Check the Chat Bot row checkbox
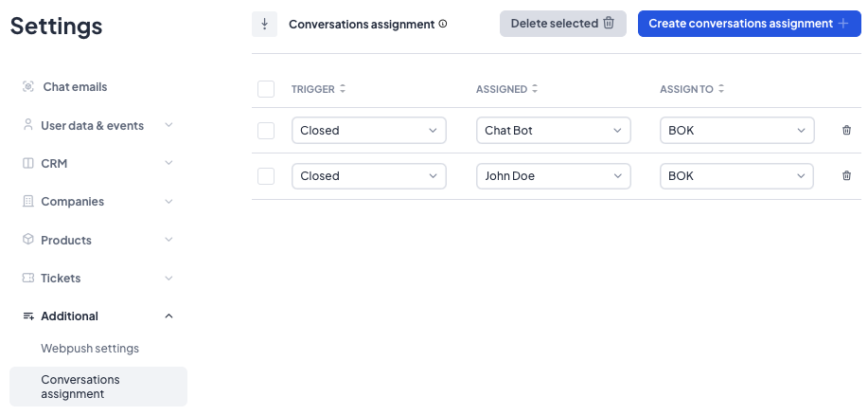The image size is (868, 415). (x=266, y=131)
